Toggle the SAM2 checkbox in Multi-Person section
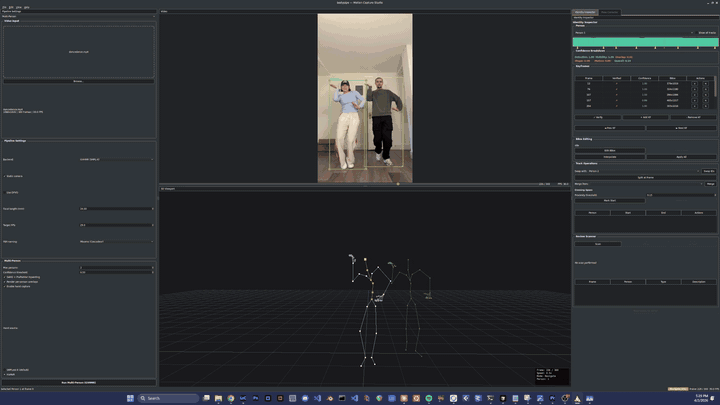Screen dimensions: 720x405 (x=22, y=277)
